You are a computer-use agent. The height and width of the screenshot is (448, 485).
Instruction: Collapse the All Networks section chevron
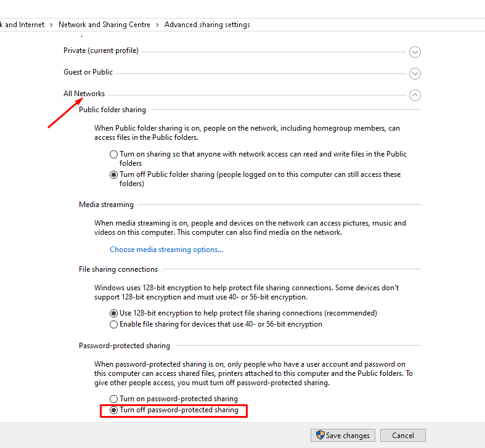[x=415, y=95]
